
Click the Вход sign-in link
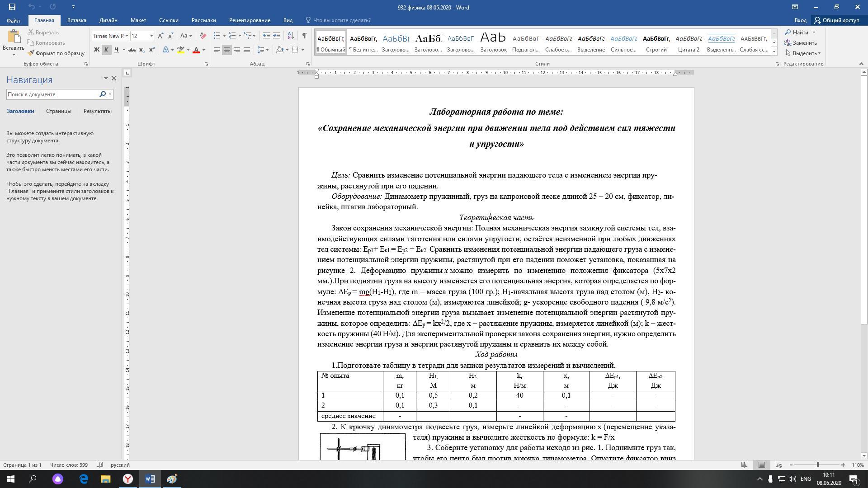(x=800, y=20)
